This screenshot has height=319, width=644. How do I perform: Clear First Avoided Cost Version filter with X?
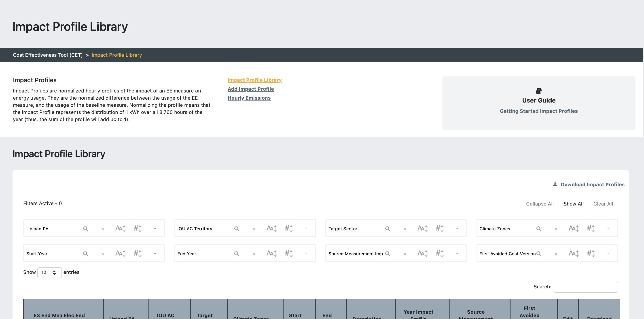point(556,254)
